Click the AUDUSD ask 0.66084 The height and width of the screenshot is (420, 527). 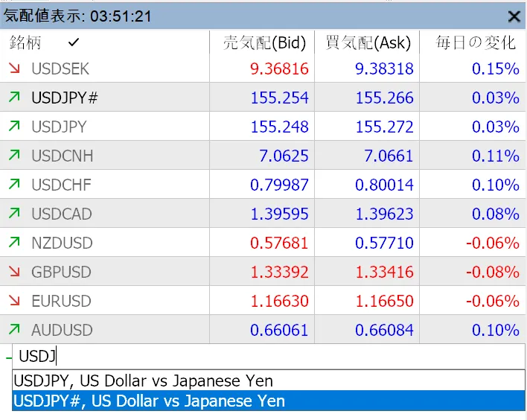[x=384, y=330]
